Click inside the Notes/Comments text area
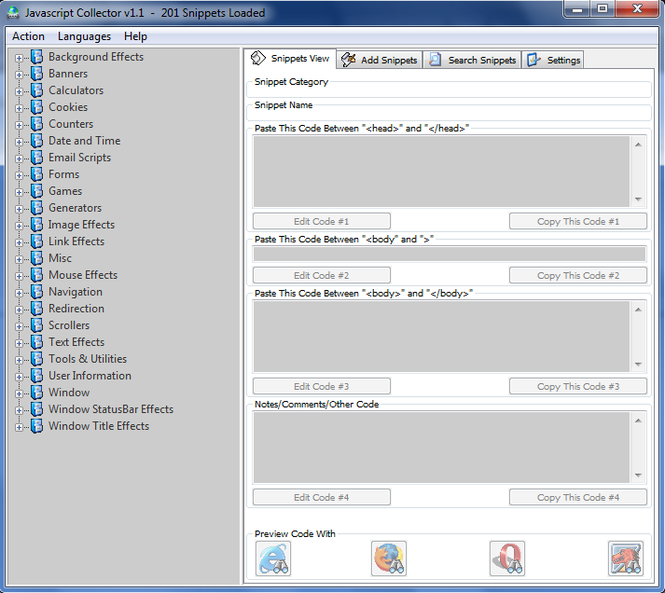This screenshot has height=593, width=665. (x=441, y=448)
